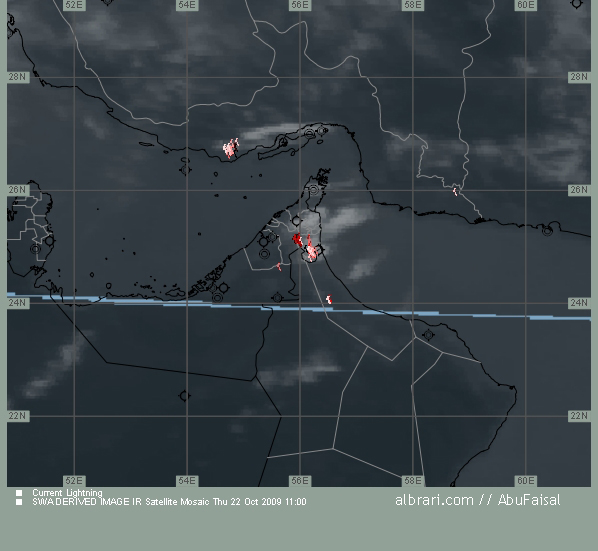598x551 pixels.
Task: Select the pink lightning cluster near 54E above 26N
Action: (x=231, y=148)
